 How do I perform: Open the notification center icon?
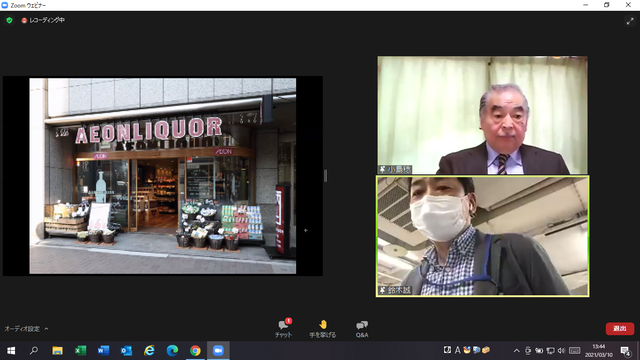[626, 351]
